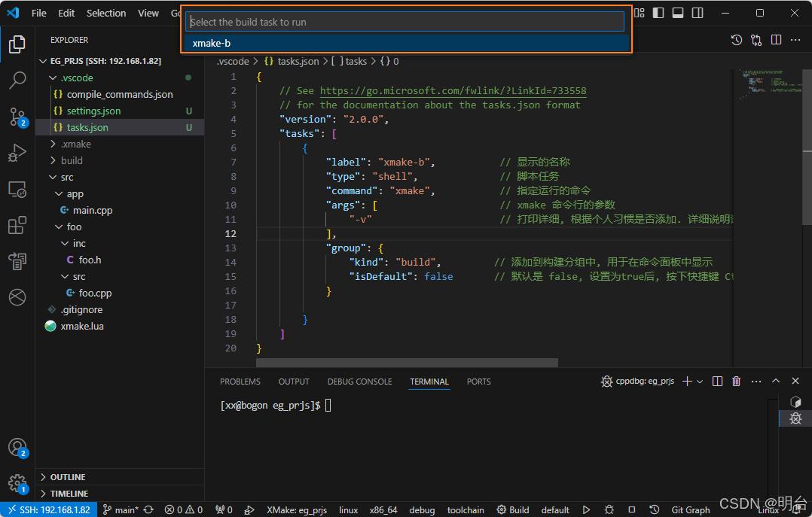Image resolution: width=812 pixels, height=517 pixels.
Task: Split the terminal panel
Action: point(717,382)
